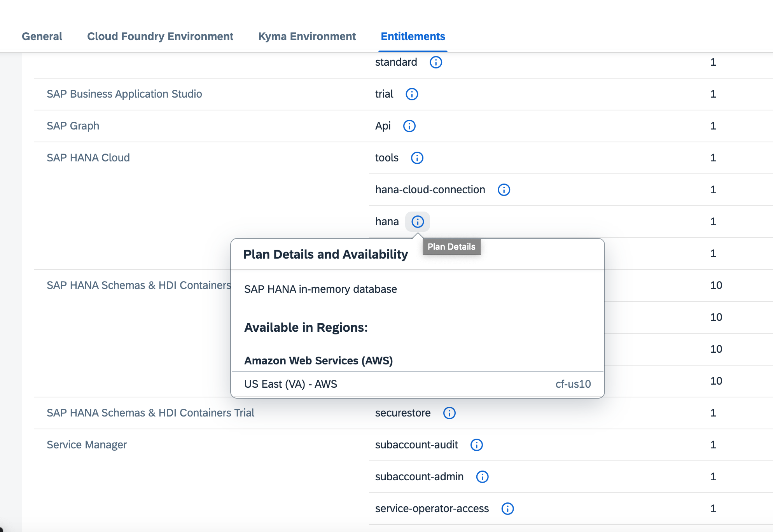
Task: Click the Service Manager service entry
Action: pyautogui.click(x=86, y=445)
